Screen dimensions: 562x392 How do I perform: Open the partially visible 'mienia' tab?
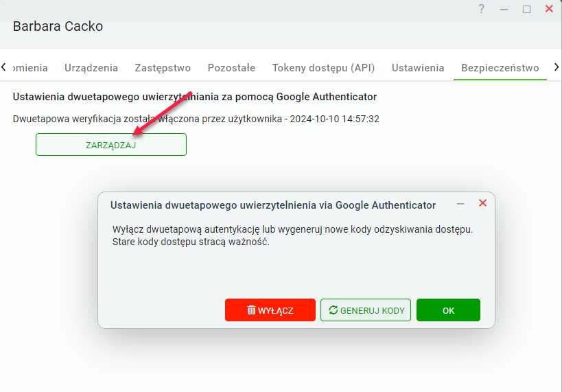pos(30,68)
